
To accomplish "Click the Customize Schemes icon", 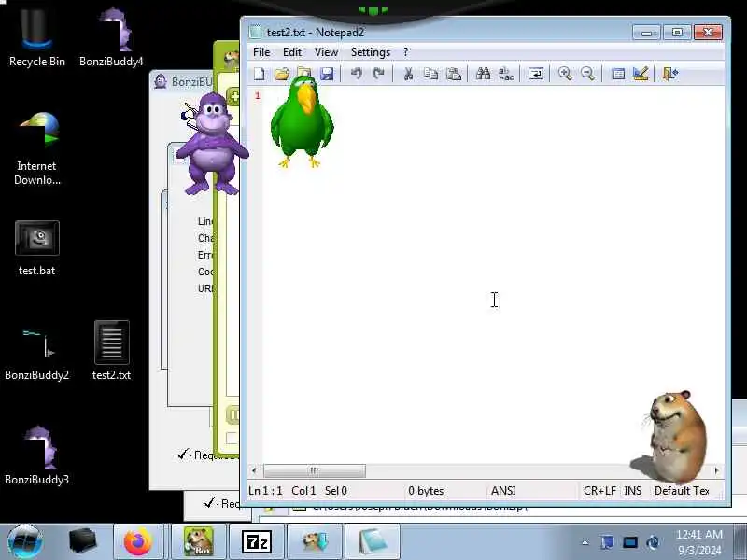I will 641,74.
